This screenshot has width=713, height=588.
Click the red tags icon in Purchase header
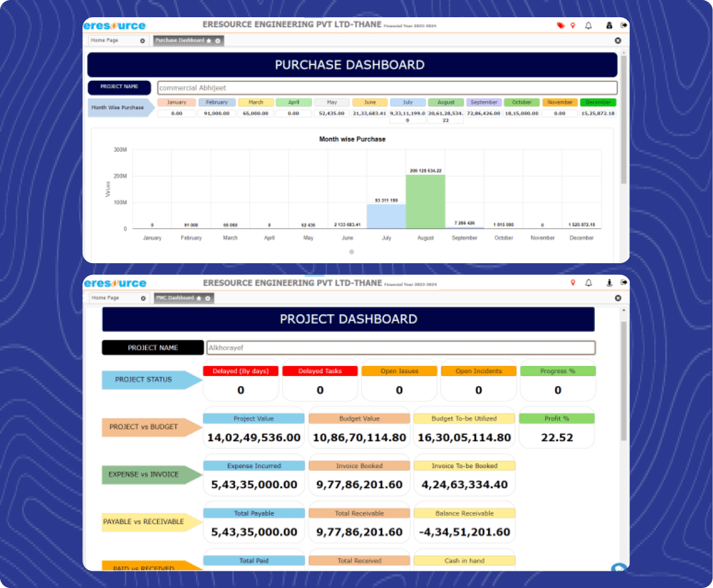(560, 26)
